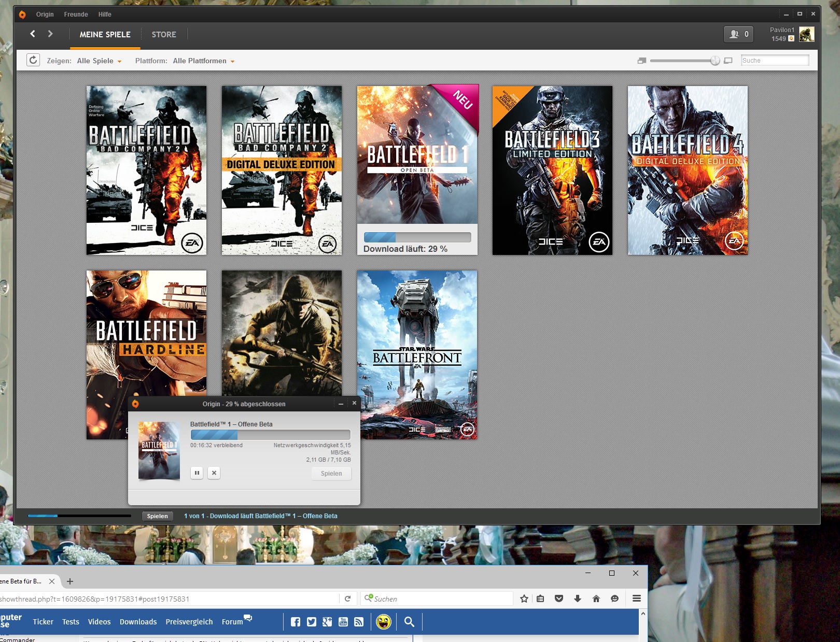840x642 pixels.
Task: Click the small tiles icon beside the size slider
Action: 642,61
